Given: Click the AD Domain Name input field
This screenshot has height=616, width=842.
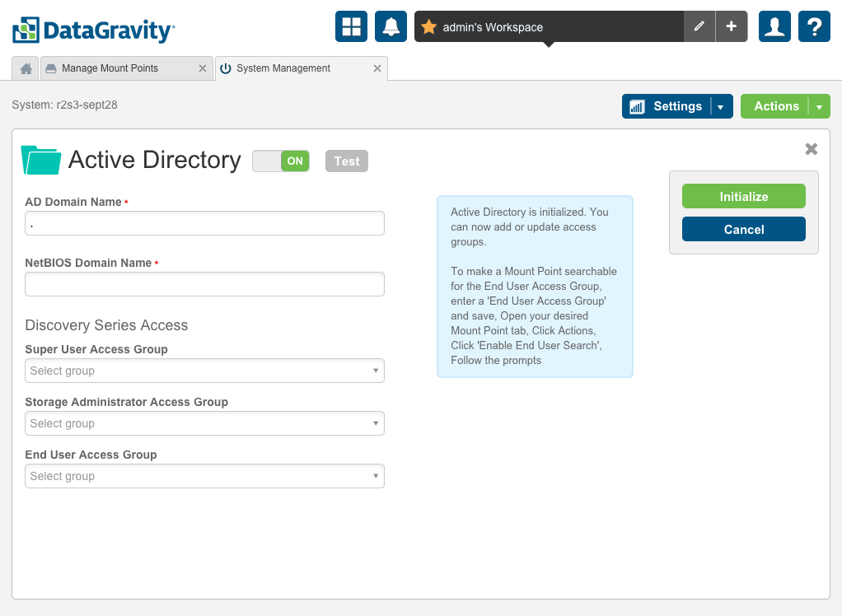Looking at the screenshot, I should pyautogui.click(x=204, y=222).
